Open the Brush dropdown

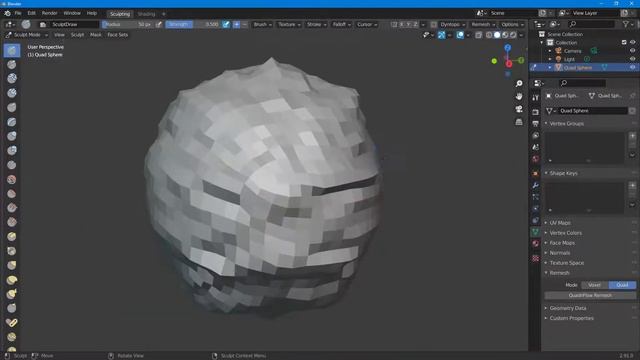262,24
